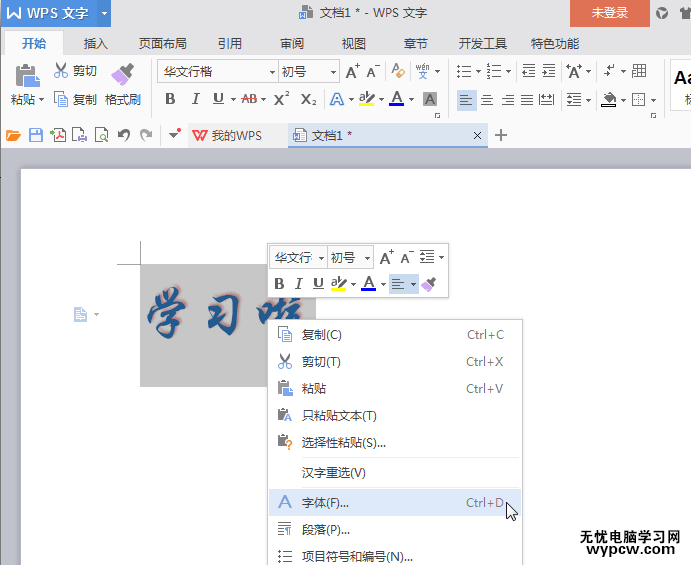Click the paragraph layout icon beside text
This screenshot has width=691, height=565.
[80, 314]
